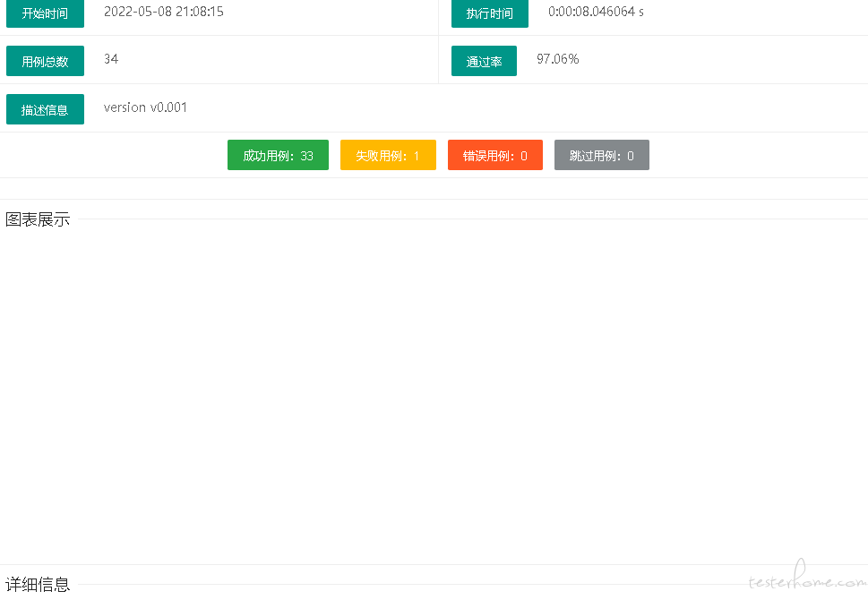
Task: Filter by 错误用例: 0 red button
Action: (x=494, y=155)
